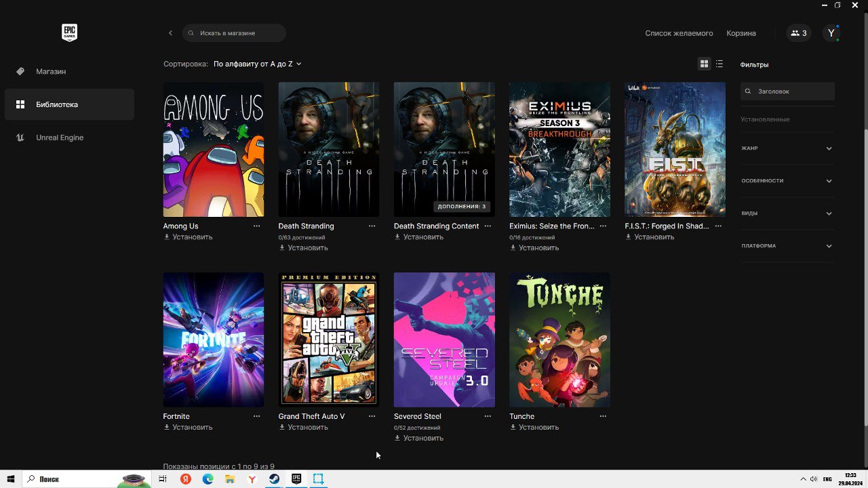Open the Fortnite cover art

pyautogui.click(x=214, y=340)
